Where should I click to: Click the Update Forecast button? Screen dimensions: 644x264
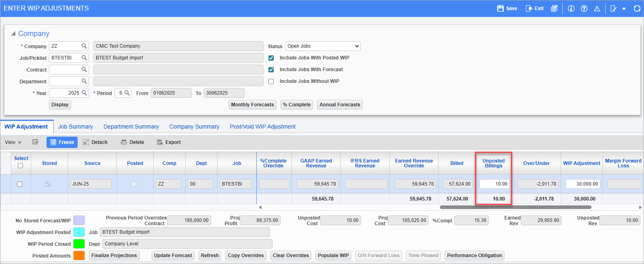(x=173, y=256)
